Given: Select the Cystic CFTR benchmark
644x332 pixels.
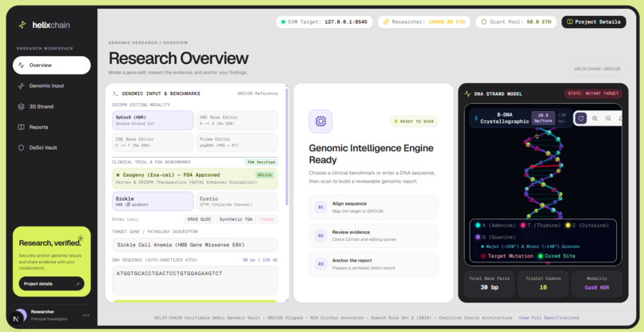Looking at the screenshot, I should 237,201.
